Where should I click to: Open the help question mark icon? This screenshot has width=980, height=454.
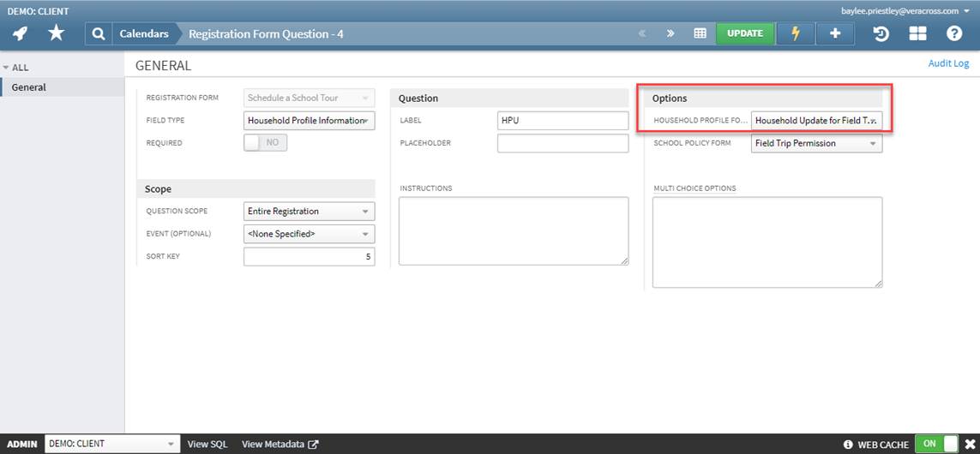pos(953,33)
